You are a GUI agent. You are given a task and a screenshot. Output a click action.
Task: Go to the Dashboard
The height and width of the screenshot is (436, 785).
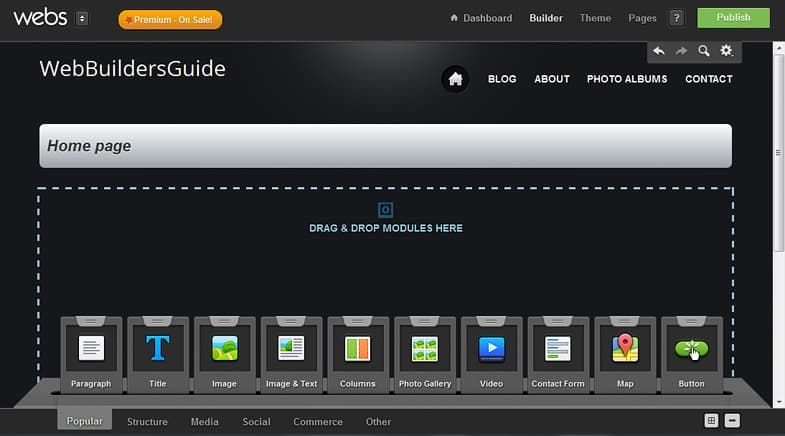[482, 18]
